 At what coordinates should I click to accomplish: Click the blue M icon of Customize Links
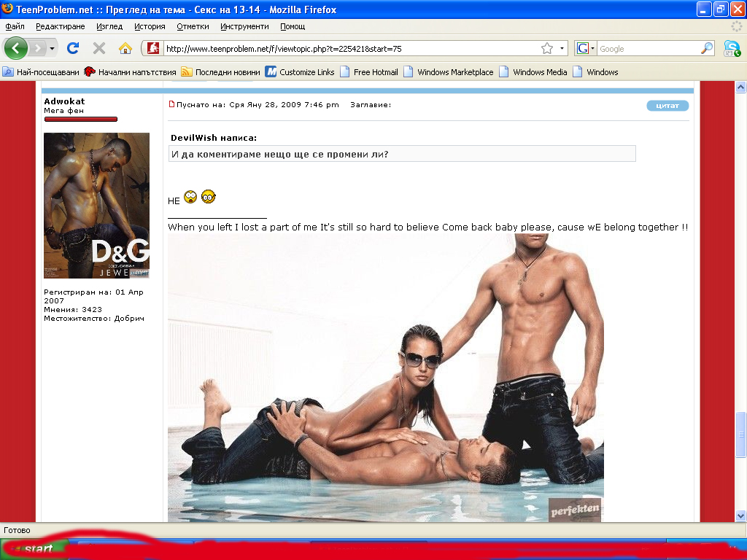click(271, 72)
